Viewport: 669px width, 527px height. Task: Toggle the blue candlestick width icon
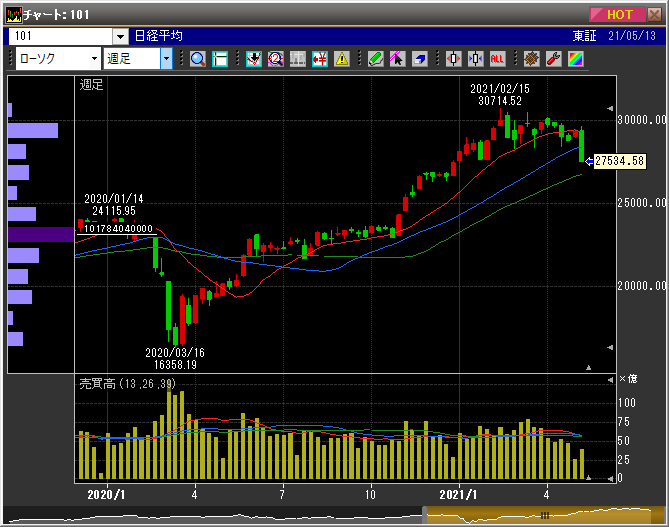475,59
